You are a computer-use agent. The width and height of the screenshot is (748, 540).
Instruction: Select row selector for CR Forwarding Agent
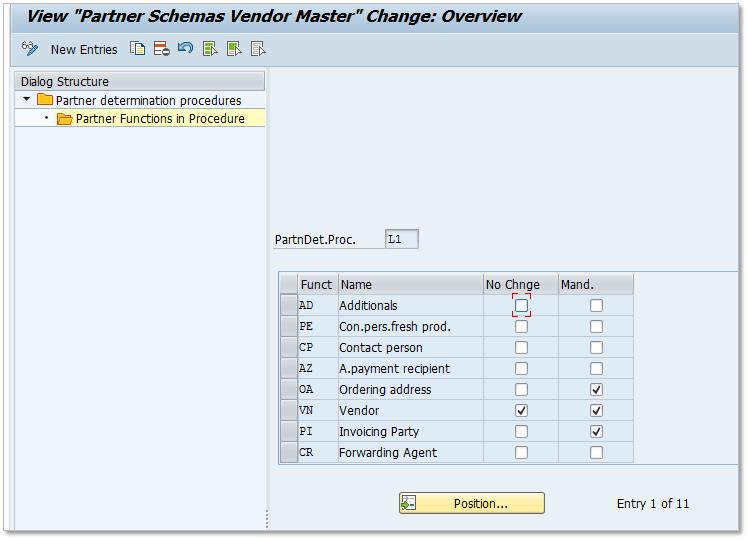coord(289,452)
